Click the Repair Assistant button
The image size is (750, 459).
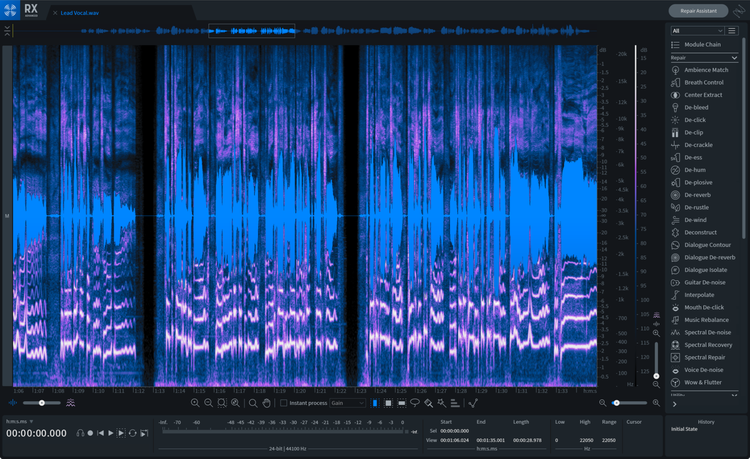pyautogui.click(x=697, y=11)
